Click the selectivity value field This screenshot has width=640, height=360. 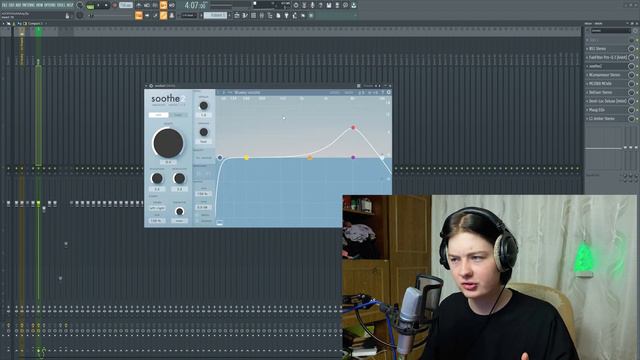coord(179,189)
